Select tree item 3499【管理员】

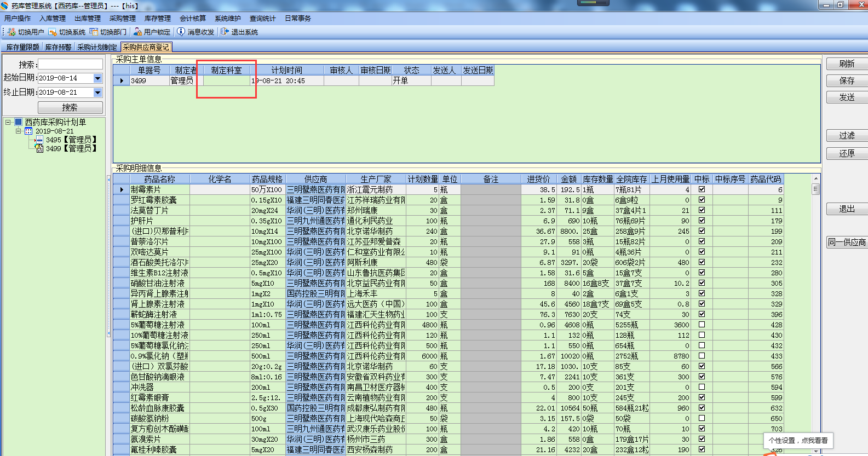71,148
